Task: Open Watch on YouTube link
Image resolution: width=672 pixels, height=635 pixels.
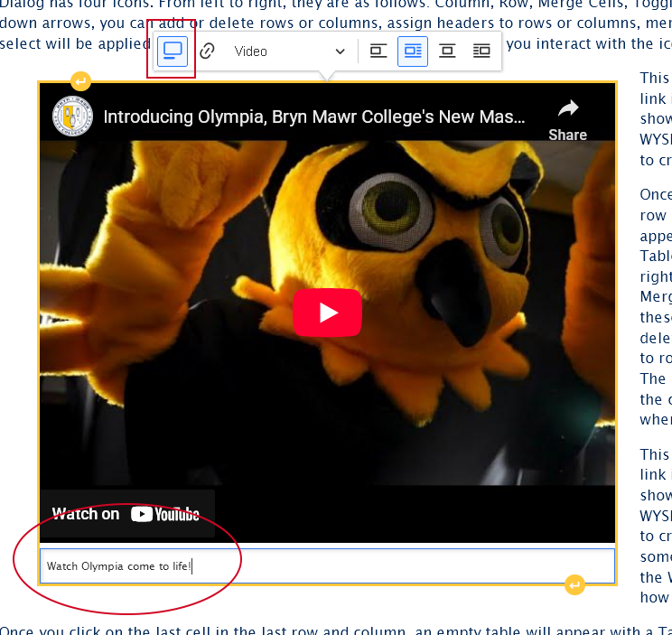Action: (126, 514)
